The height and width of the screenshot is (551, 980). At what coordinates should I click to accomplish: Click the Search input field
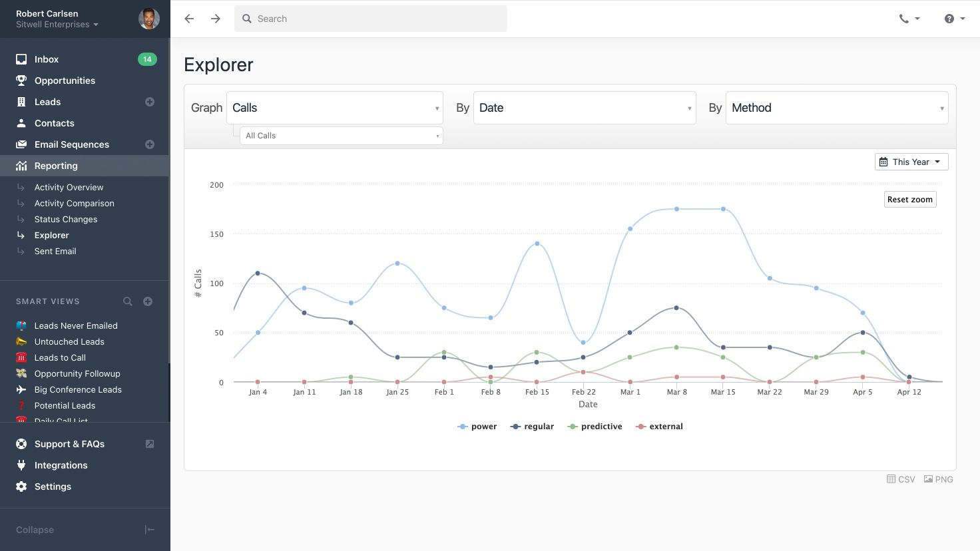(371, 19)
